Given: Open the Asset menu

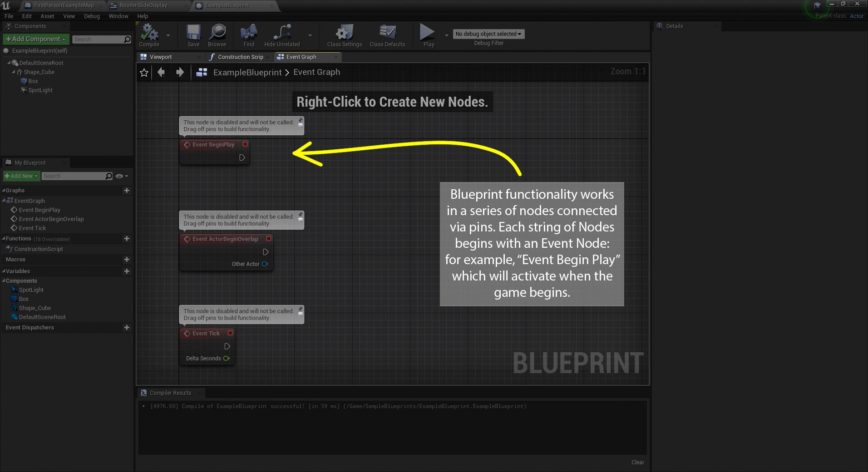Looking at the screenshot, I should click(47, 16).
